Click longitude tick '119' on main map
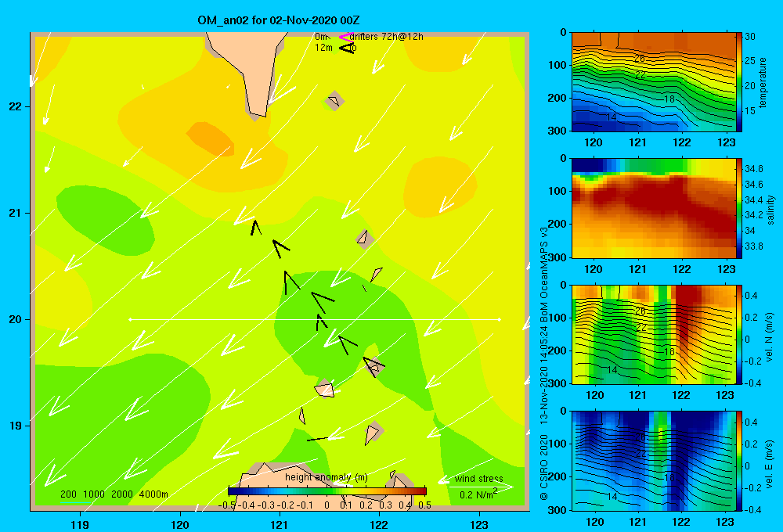This screenshot has width=783, height=532. [81, 524]
